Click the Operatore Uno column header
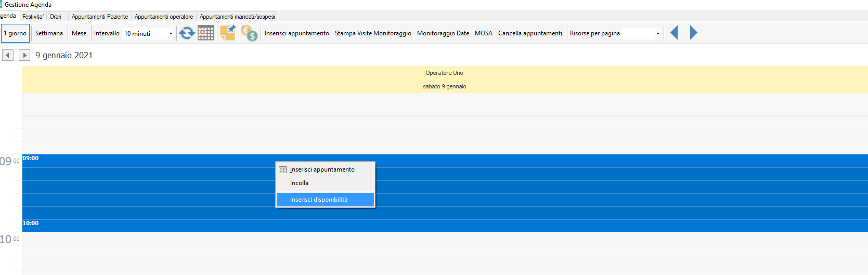This screenshot has width=868, height=275. 444,73
